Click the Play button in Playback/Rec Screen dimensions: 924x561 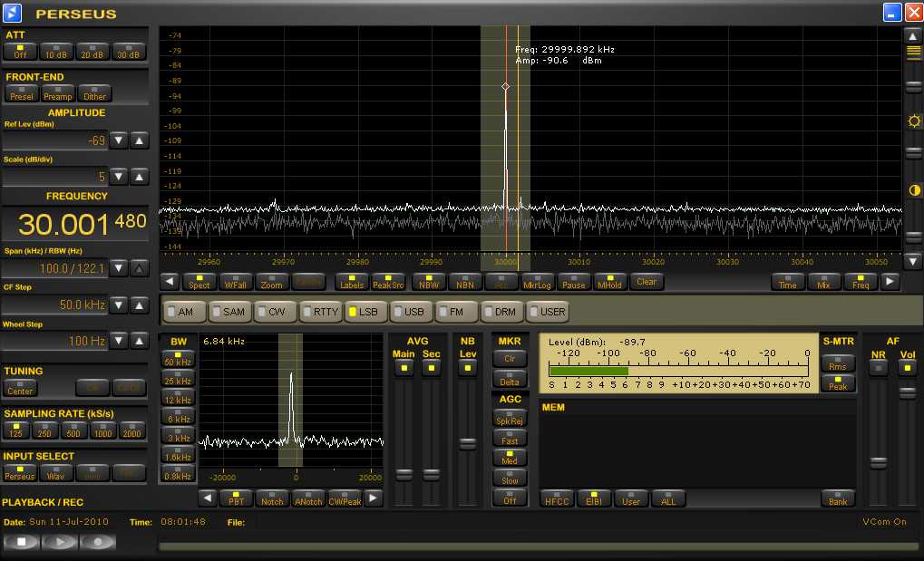(x=60, y=542)
